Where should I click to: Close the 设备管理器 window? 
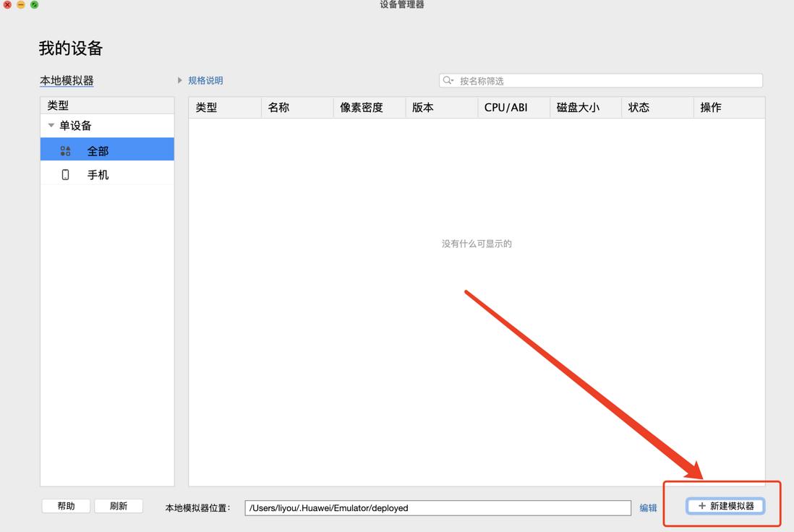(8, 4)
